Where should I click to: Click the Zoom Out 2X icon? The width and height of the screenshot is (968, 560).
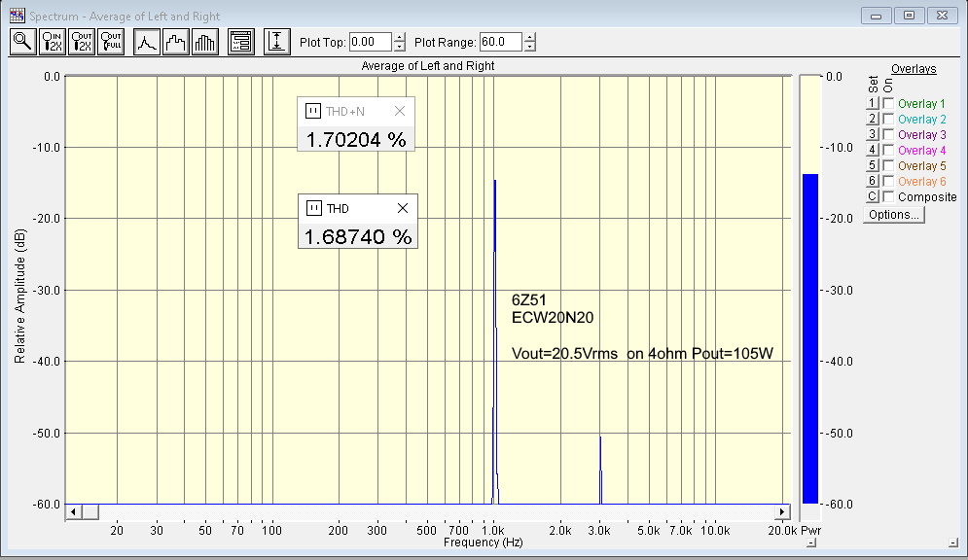point(82,42)
